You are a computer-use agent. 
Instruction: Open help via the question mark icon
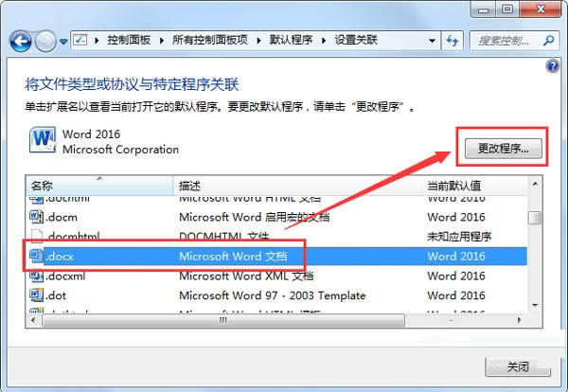[x=553, y=66]
